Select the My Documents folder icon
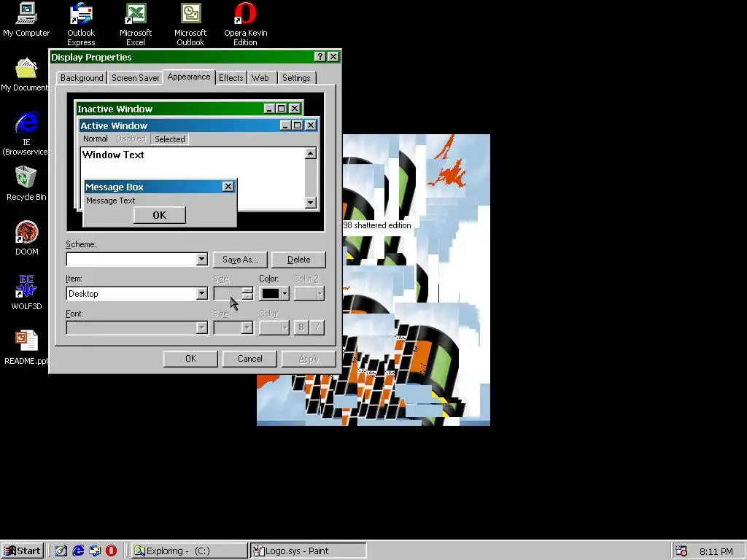Image resolution: width=747 pixels, height=560 pixels. (25, 74)
